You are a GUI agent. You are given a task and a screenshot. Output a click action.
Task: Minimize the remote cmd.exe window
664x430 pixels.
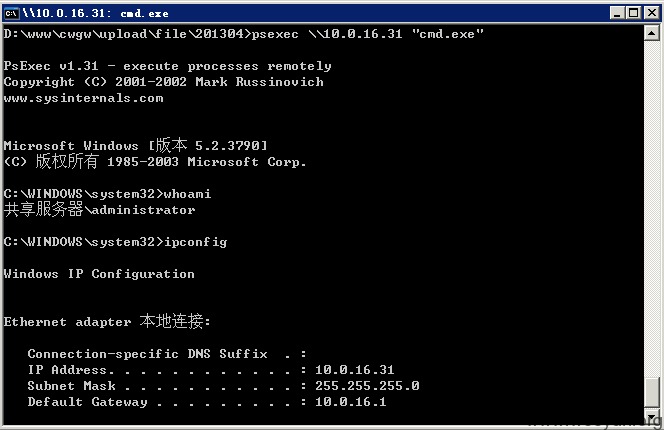[617, 13]
